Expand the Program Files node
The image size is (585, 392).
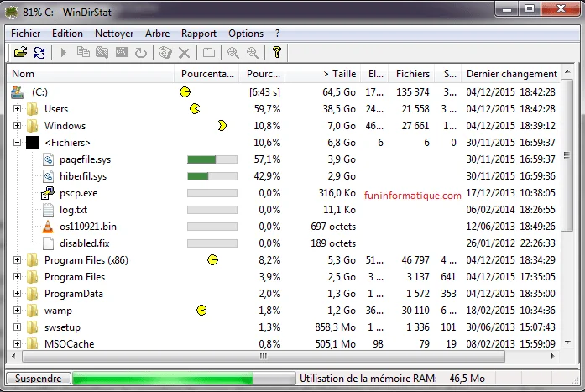click(17, 276)
